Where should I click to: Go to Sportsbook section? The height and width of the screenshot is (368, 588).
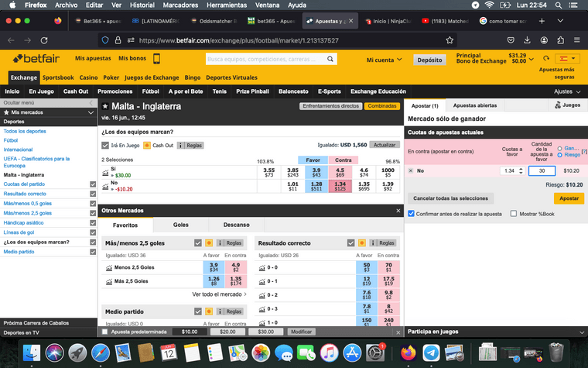(58, 77)
